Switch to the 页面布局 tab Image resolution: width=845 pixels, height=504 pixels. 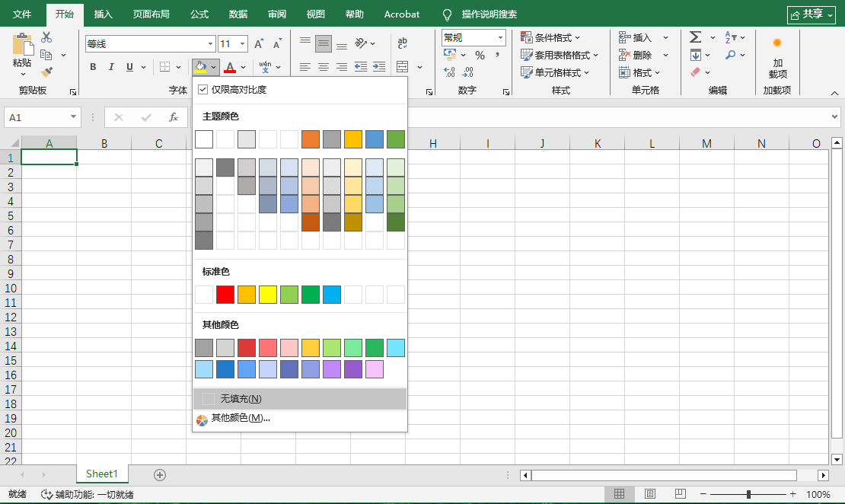(151, 14)
